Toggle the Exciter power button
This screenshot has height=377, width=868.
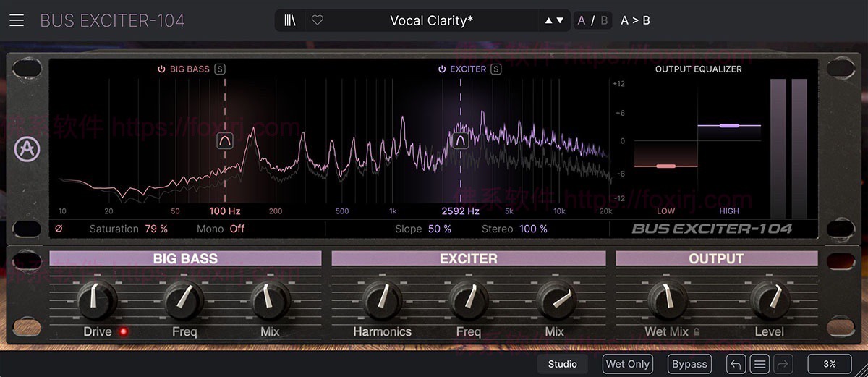tap(442, 69)
